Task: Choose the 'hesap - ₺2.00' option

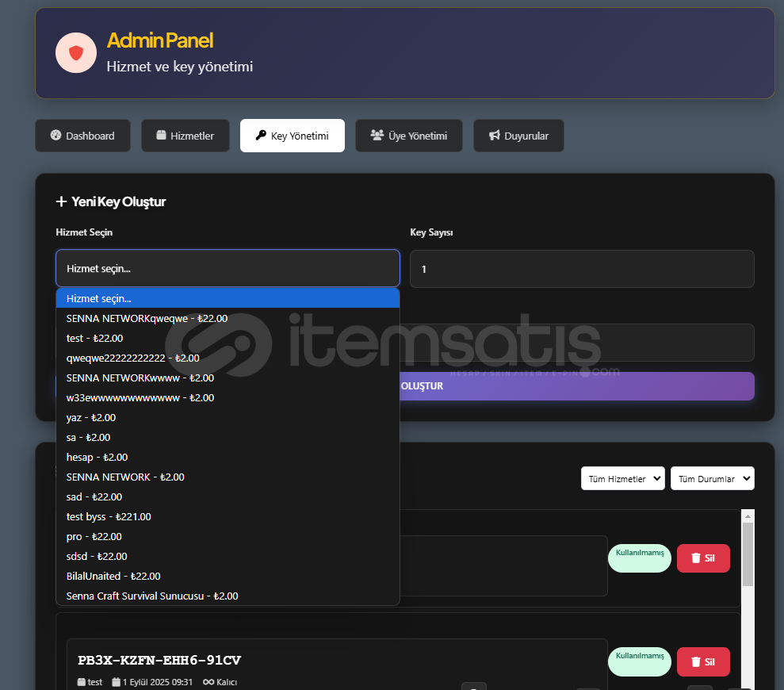Action: (228, 457)
